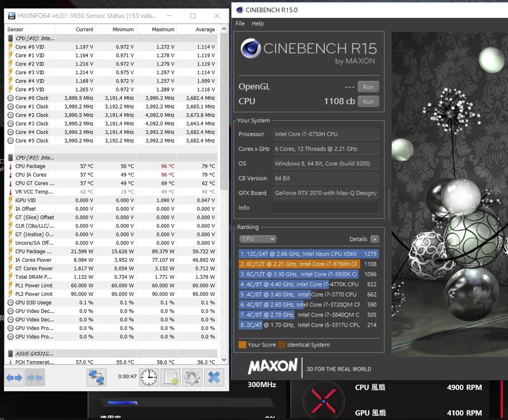Image resolution: width=508 pixels, height=420 pixels.
Task: Click the Identical System legend swatch
Action: point(282,345)
